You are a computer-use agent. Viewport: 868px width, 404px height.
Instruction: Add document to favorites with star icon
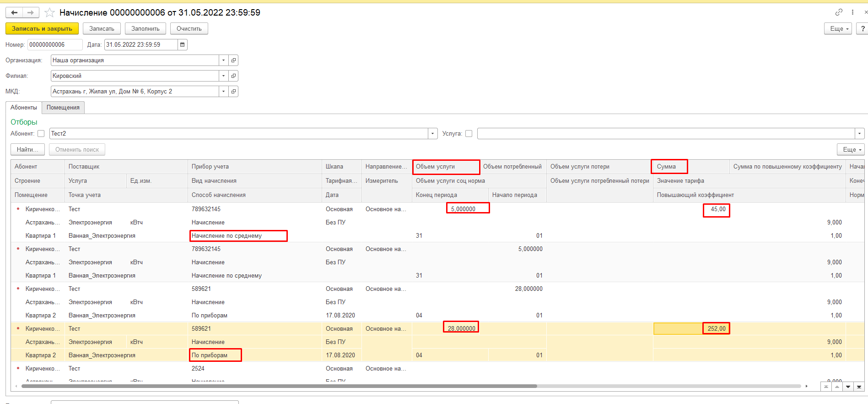[49, 13]
